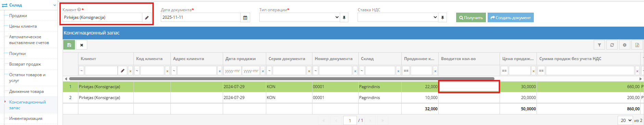Open Возврат продаж in the sidebar
Image resolution: width=644 pixels, height=125 pixels.
point(25,64)
